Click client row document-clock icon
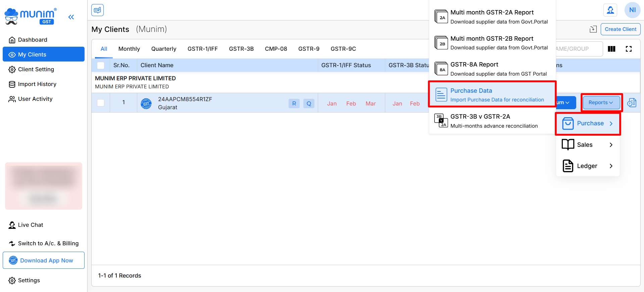Viewport: 644px width, 292px height. pyautogui.click(x=632, y=103)
